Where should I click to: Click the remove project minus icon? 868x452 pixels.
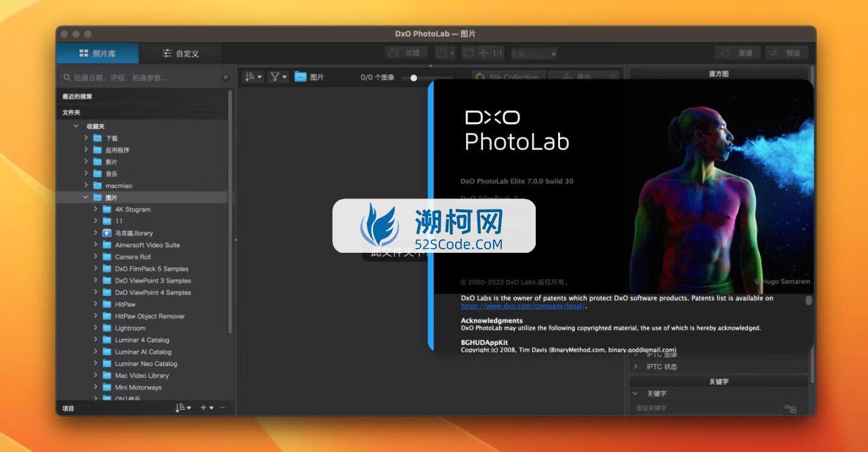[222, 408]
